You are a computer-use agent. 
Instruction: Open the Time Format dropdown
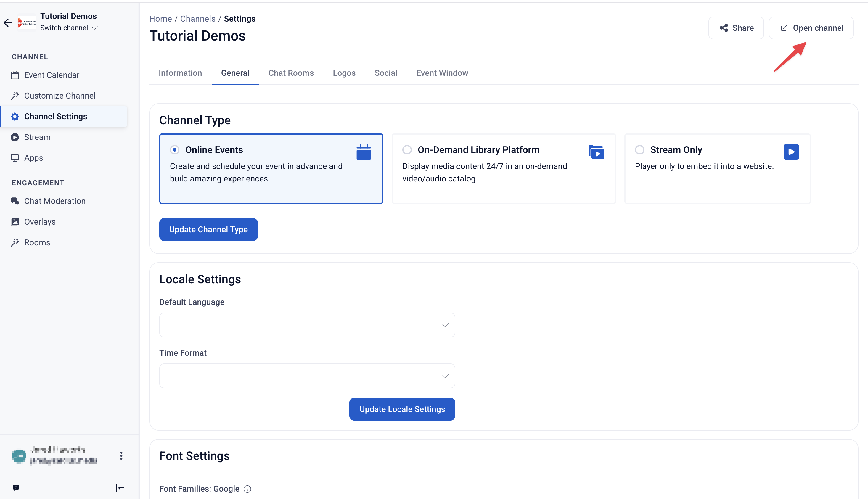(x=307, y=376)
